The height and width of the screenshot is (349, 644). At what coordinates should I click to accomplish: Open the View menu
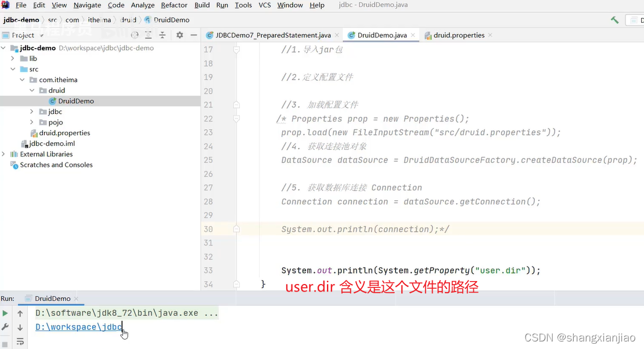[59, 5]
